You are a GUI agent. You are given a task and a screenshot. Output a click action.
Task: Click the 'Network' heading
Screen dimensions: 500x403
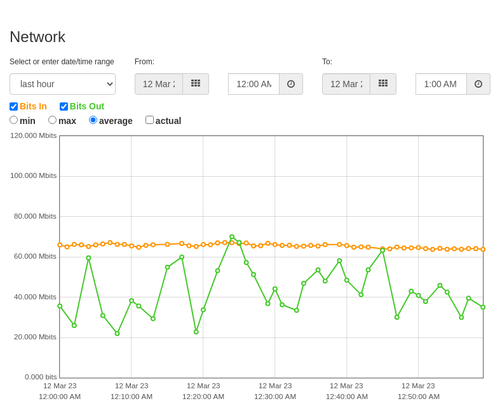coord(38,37)
